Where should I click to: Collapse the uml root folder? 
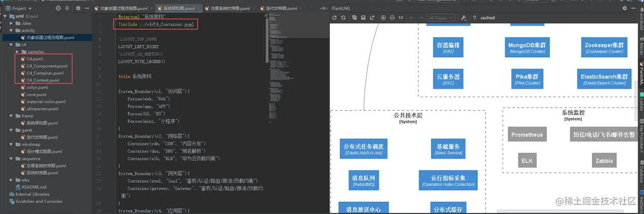[5, 16]
